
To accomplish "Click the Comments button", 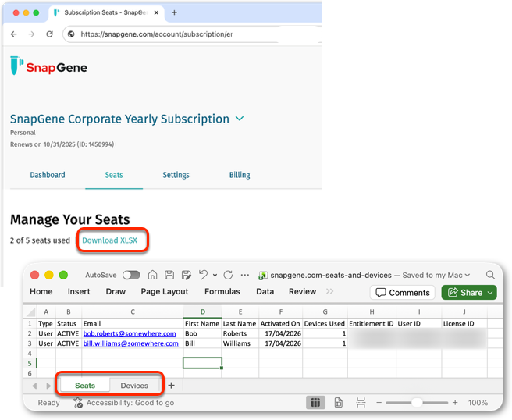I will point(402,292).
